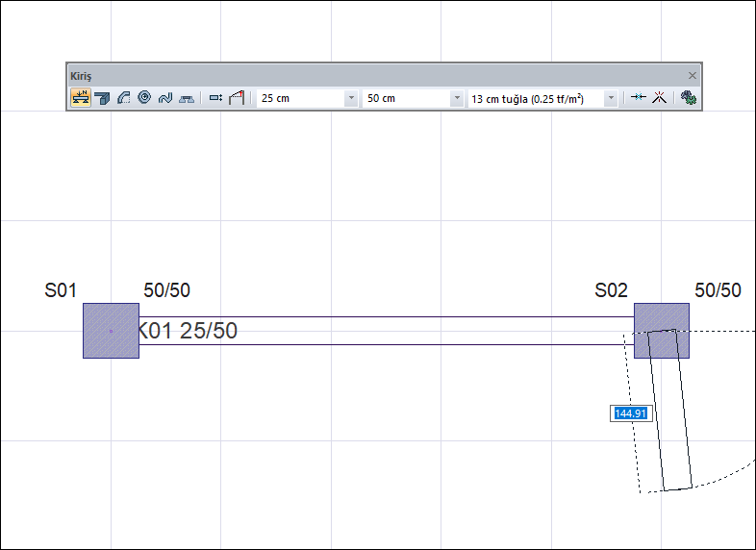Select the curved beam tool icon

point(123,98)
